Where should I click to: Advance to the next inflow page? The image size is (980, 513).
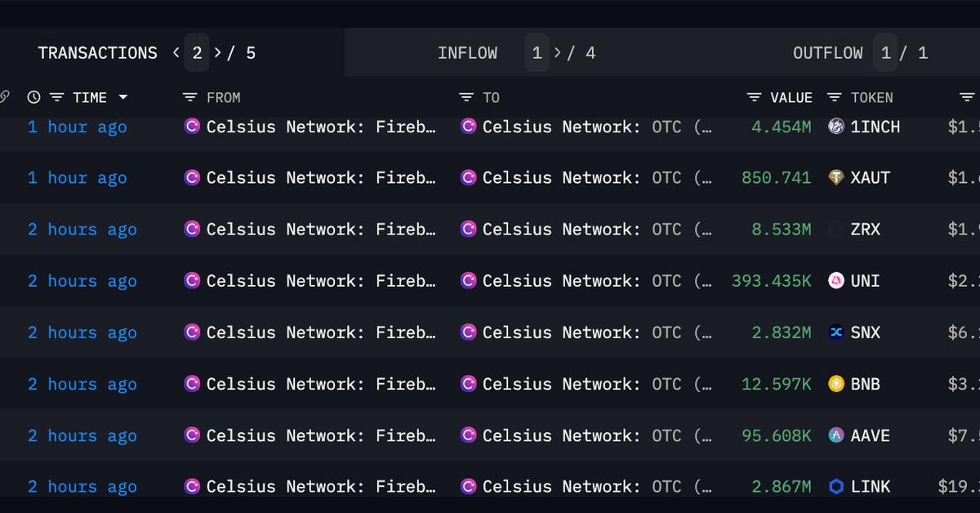click(557, 53)
